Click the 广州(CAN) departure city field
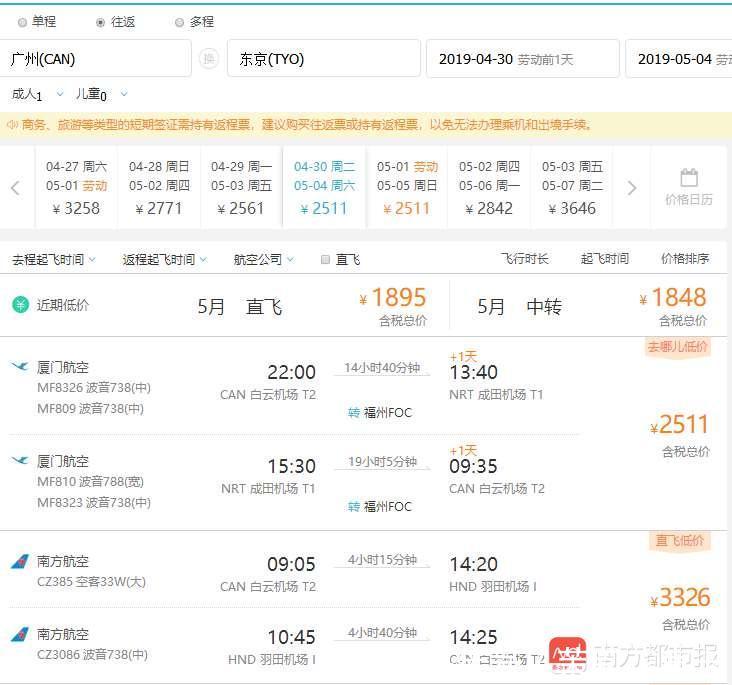Viewport: 732px width, 685px height. [x=95, y=59]
